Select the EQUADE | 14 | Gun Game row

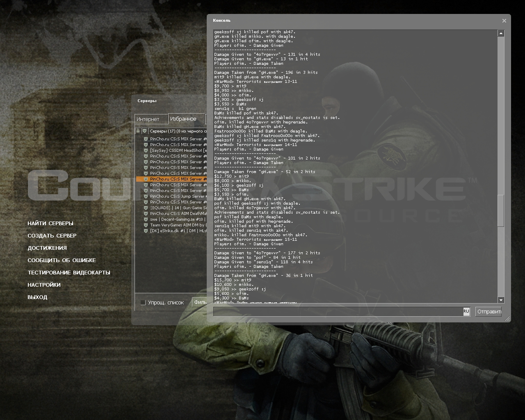point(172,208)
